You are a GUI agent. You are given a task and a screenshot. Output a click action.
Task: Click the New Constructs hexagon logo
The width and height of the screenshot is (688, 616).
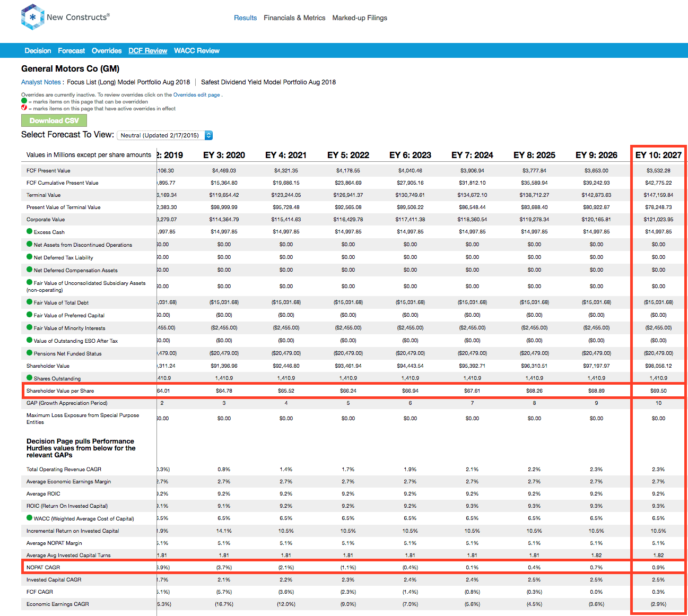pos(32,17)
